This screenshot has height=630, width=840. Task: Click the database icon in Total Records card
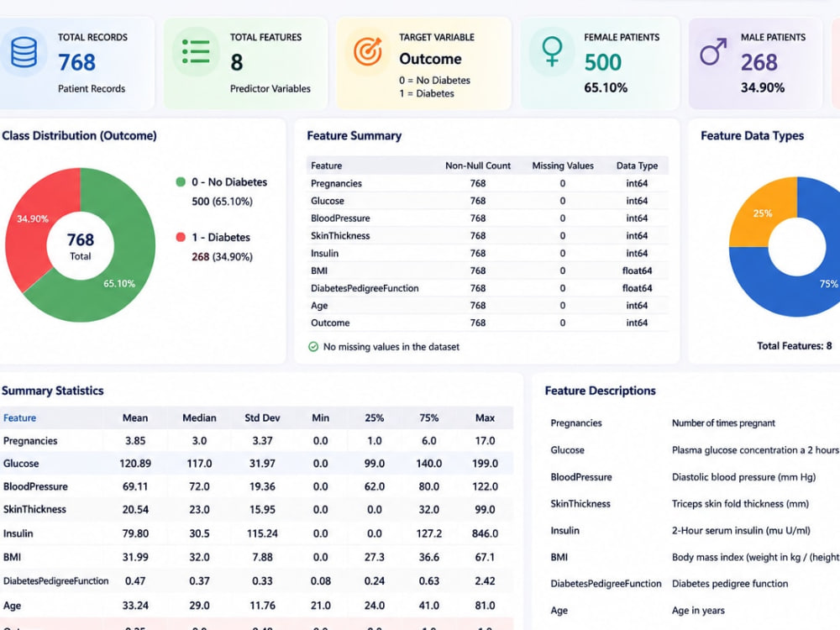(24, 52)
